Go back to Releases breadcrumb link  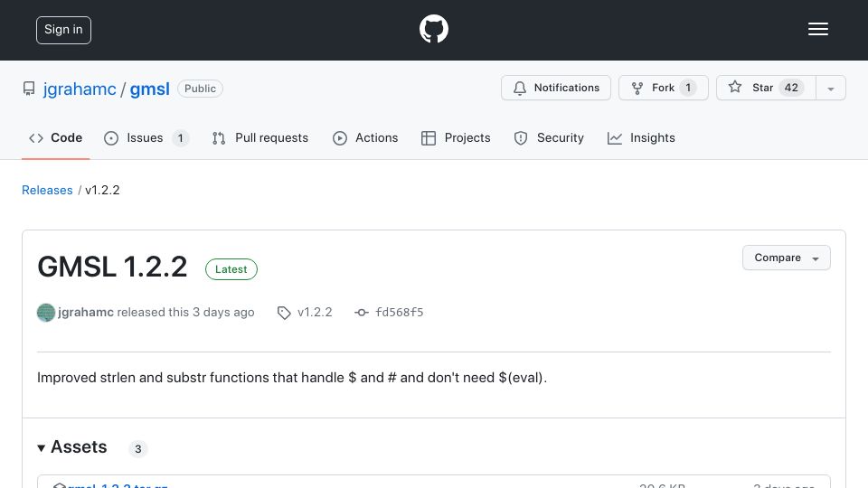tap(47, 191)
